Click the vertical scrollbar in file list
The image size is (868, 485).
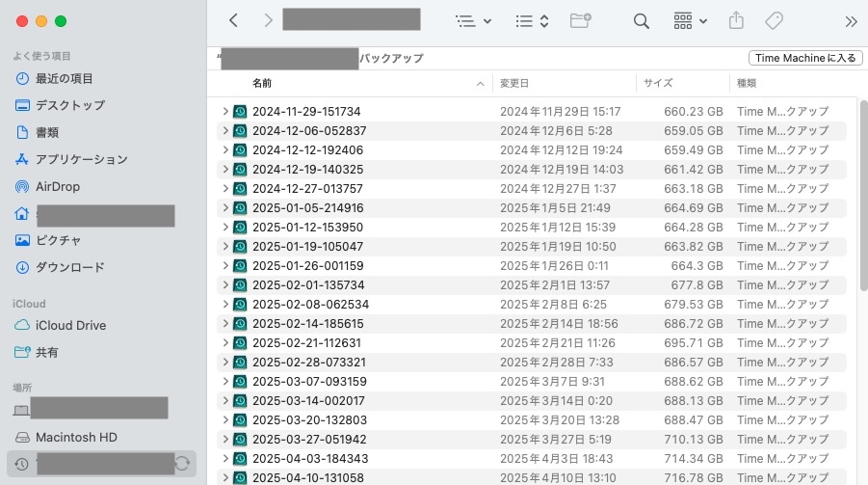[x=862, y=193]
